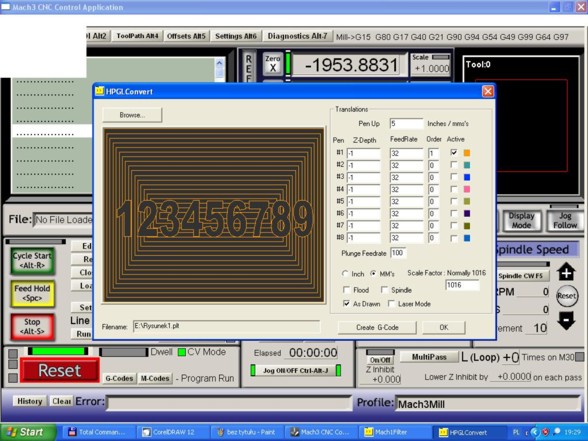Click Stop Alt-S button
The image size is (588, 441).
point(33,326)
